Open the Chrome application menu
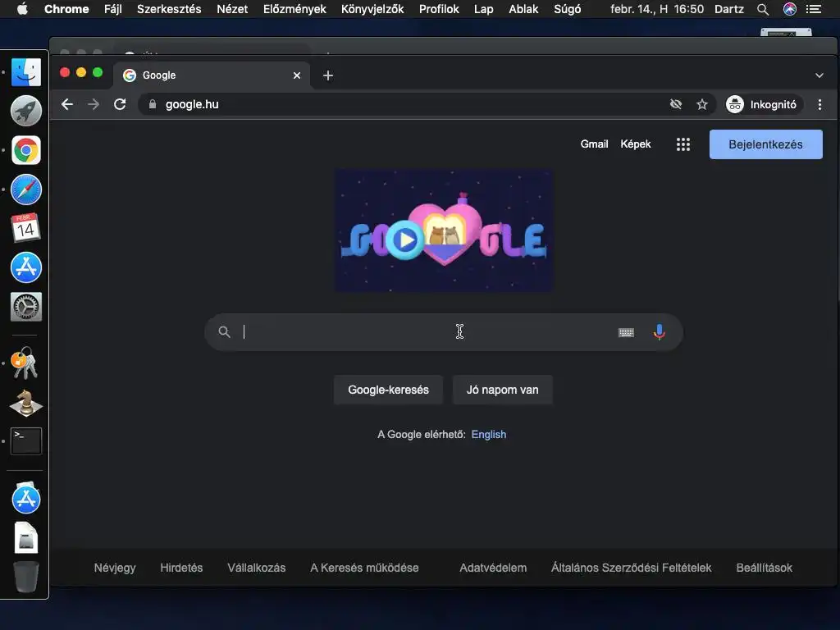Image resolution: width=840 pixels, height=630 pixels. 66,9
